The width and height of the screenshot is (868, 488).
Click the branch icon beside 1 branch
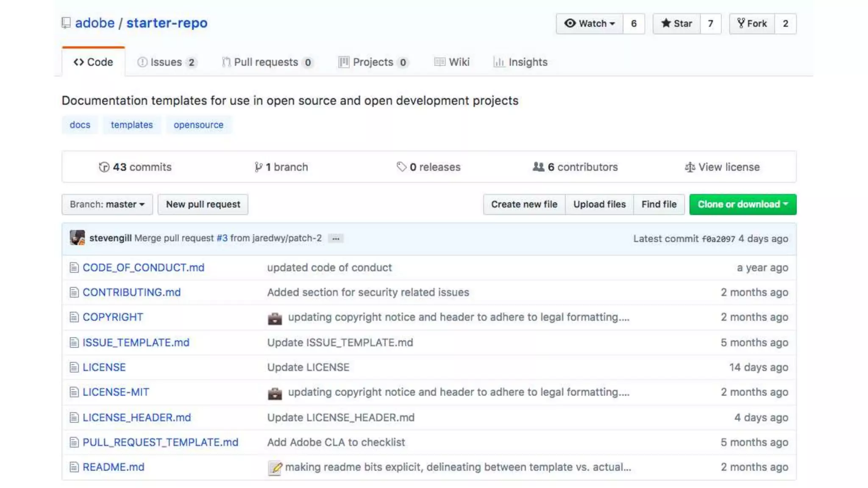tap(258, 167)
